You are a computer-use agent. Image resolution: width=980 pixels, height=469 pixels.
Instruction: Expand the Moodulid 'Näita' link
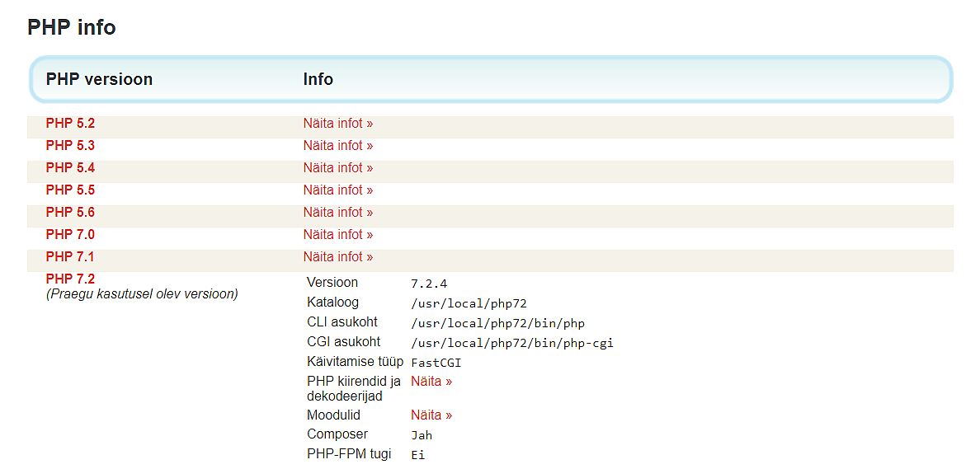(431, 415)
